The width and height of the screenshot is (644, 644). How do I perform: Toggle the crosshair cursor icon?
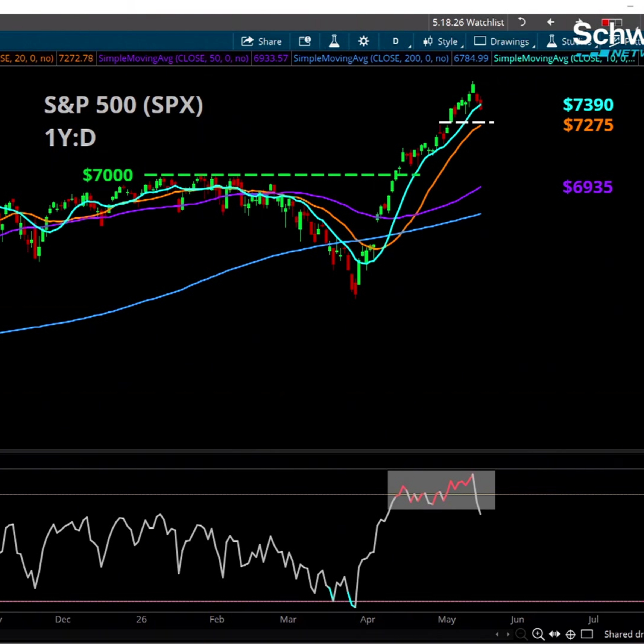[571, 634]
